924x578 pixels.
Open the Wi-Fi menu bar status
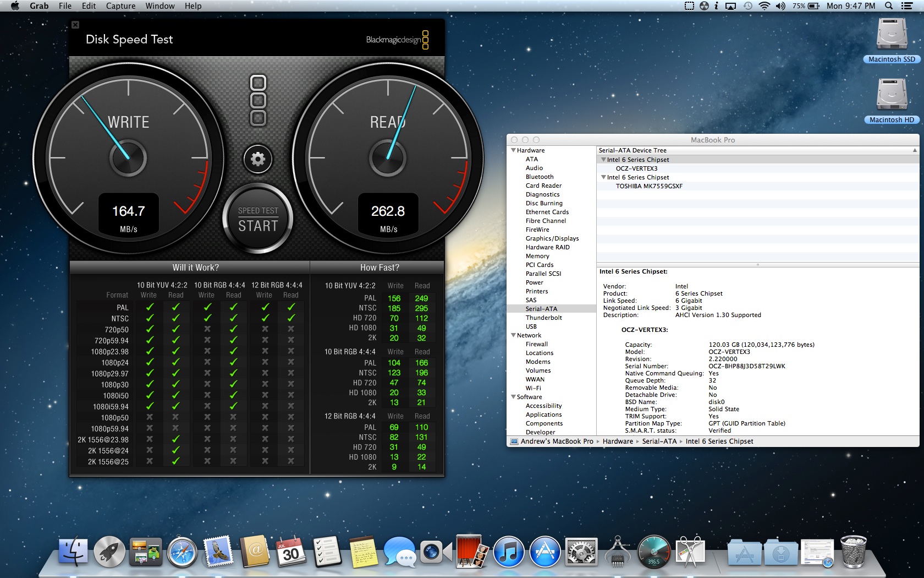click(x=764, y=6)
